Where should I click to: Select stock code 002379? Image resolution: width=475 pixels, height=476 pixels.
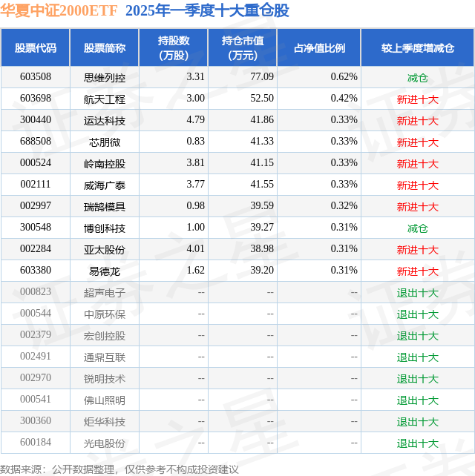(x=36, y=335)
